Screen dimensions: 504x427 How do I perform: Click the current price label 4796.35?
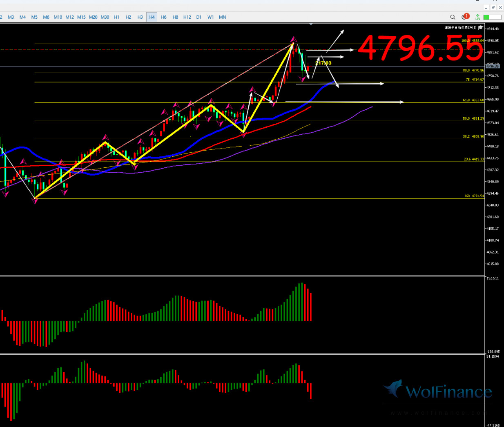tap(493, 66)
